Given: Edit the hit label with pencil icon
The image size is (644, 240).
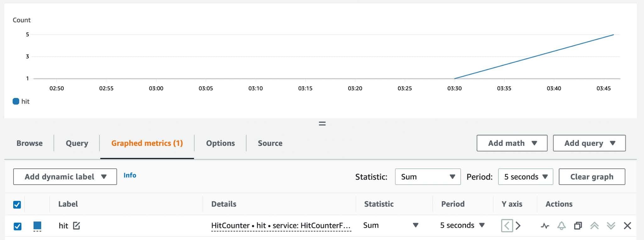Looking at the screenshot, I should pos(76,226).
